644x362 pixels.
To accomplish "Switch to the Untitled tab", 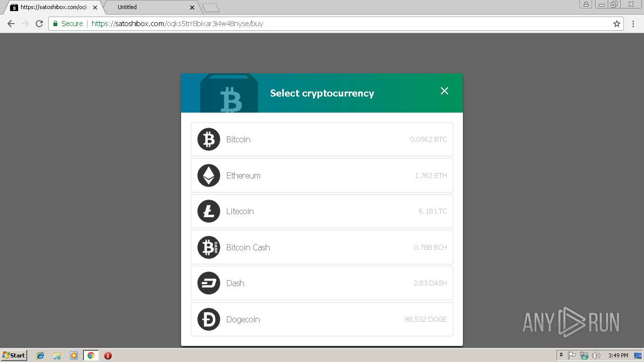I will (x=150, y=7).
